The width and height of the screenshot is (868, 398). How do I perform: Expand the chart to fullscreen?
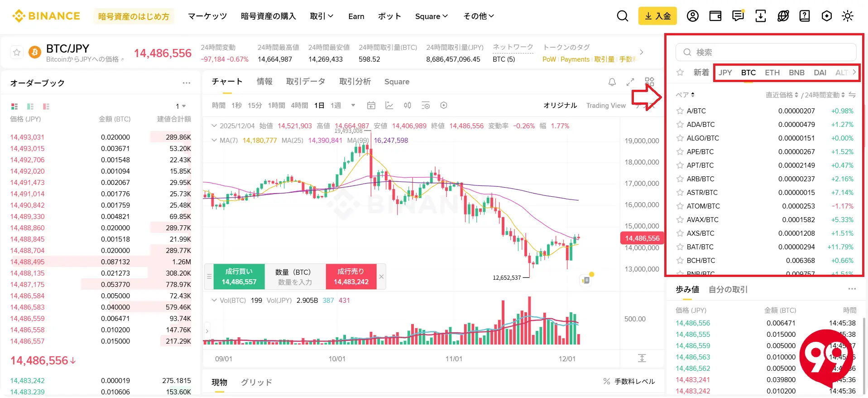tap(630, 82)
